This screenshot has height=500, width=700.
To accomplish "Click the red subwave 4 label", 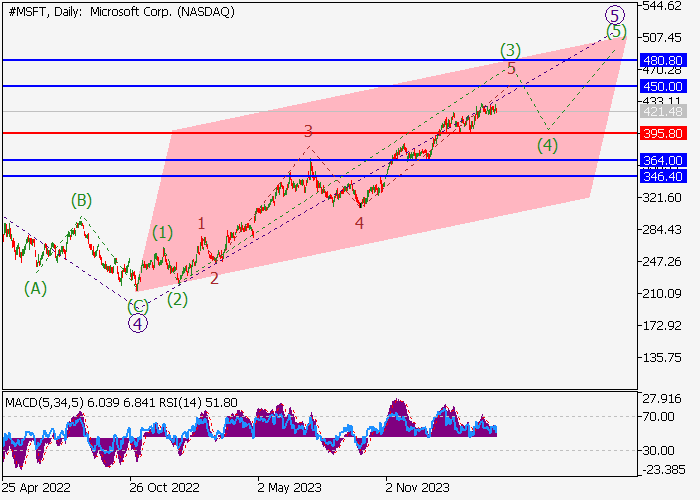I will [359, 223].
